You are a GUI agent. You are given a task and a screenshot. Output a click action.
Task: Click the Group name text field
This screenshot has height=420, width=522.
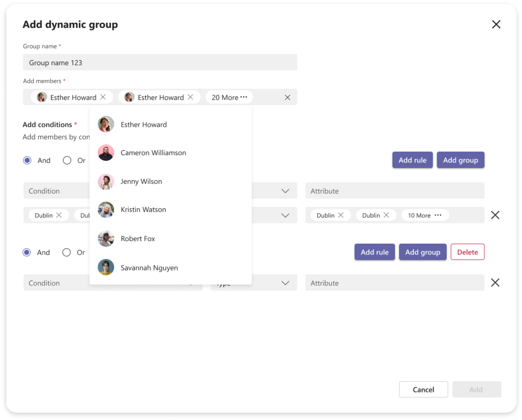click(x=160, y=62)
